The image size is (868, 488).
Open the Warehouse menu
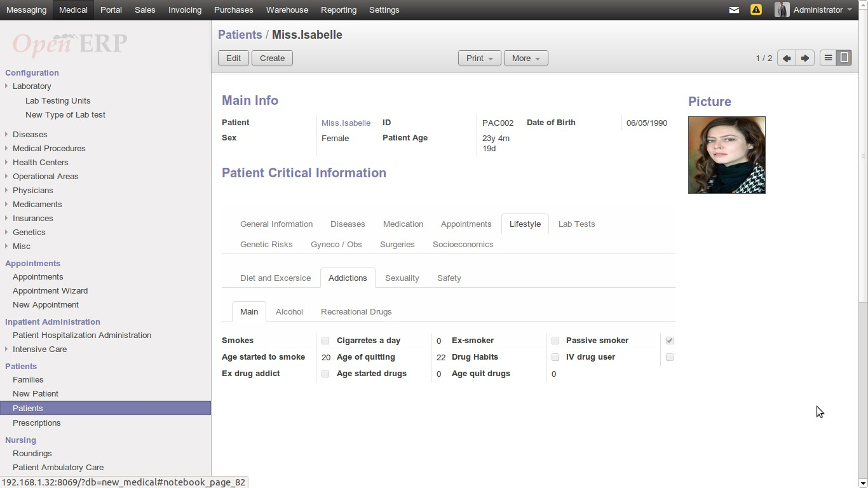coord(287,10)
